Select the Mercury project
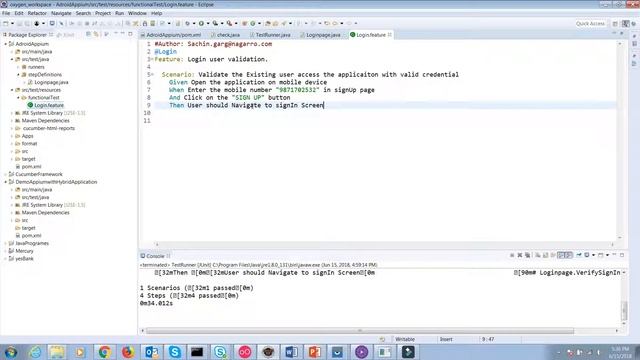Screen dimensions: 640x360 point(24,251)
